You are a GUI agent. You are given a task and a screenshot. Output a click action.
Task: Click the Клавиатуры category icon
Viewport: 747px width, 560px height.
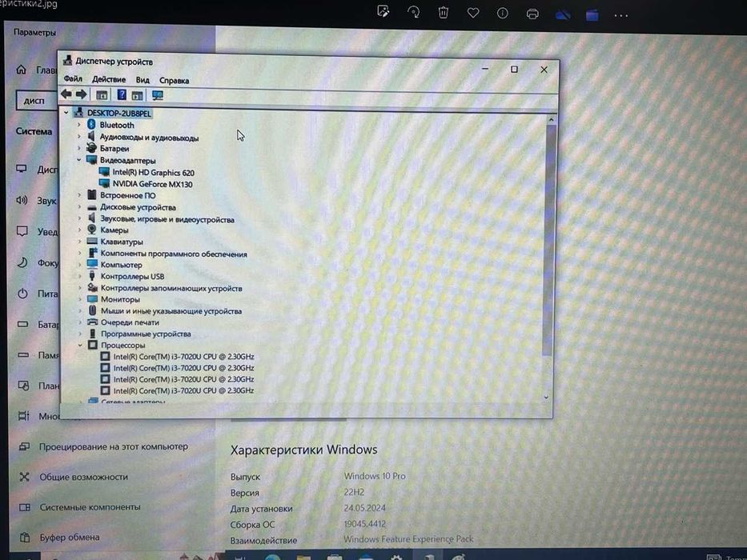(x=92, y=242)
